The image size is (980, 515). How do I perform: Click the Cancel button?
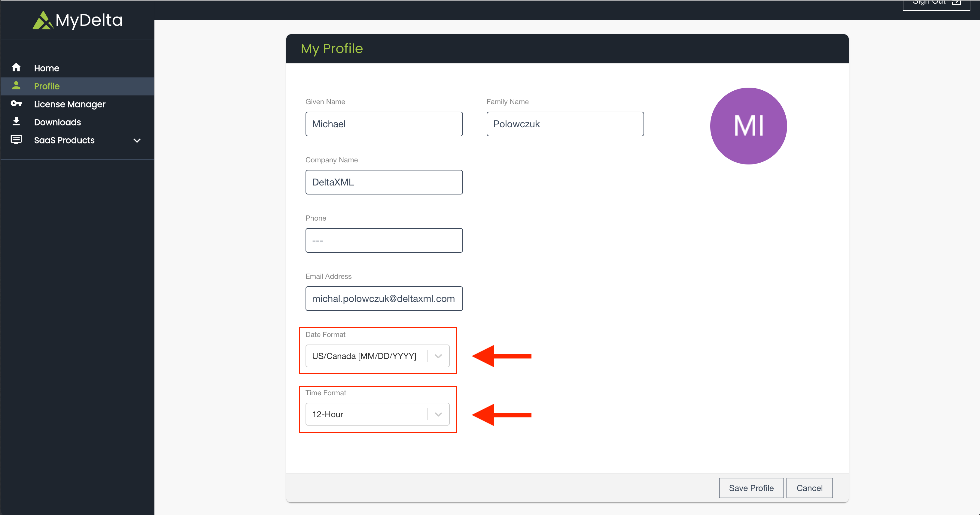[x=809, y=488]
